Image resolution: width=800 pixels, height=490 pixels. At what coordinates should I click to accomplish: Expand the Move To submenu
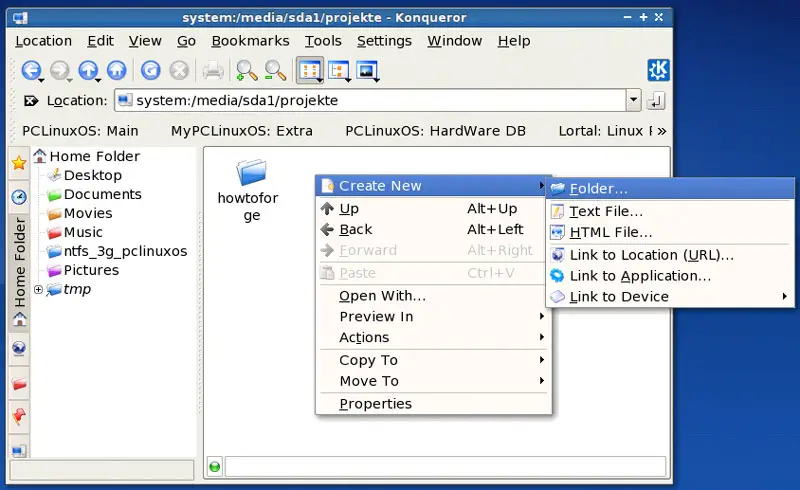(x=433, y=381)
